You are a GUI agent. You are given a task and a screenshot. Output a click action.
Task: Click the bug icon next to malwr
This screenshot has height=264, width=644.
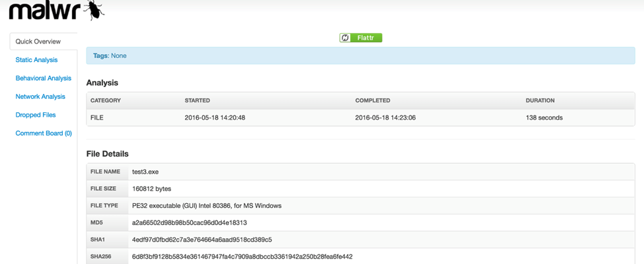pyautogui.click(x=94, y=10)
